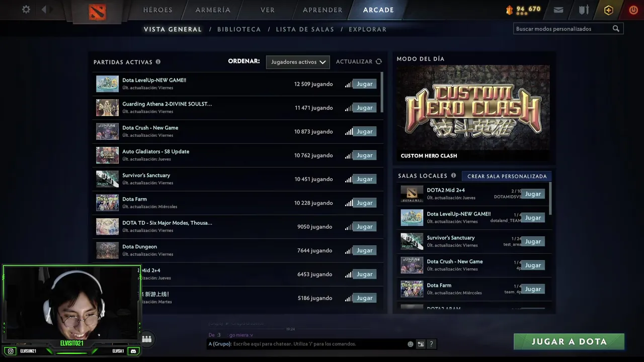The width and height of the screenshot is (644, 362).
Task: Open the Guarding Athena 2 thumbnail
Action: 107,108
